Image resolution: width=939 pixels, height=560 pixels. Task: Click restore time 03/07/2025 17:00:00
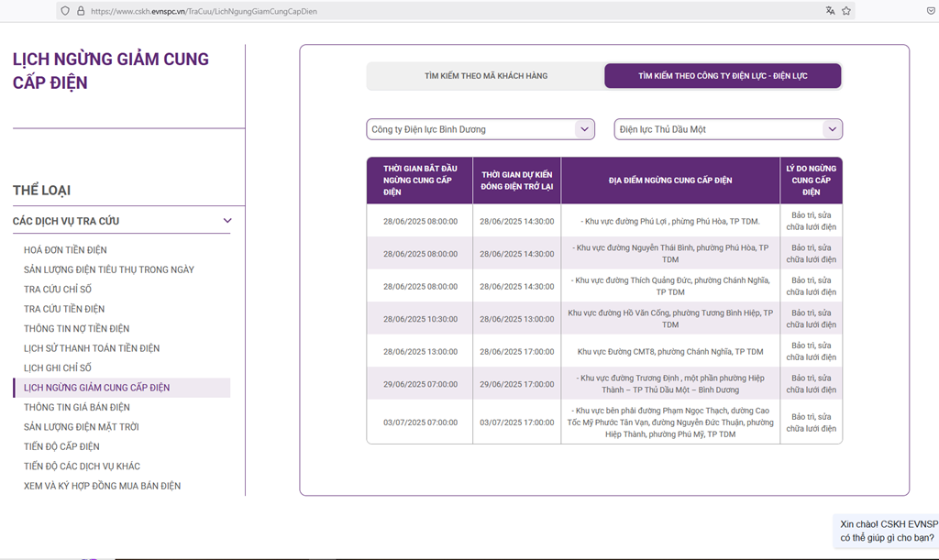(x=517, y=423)
